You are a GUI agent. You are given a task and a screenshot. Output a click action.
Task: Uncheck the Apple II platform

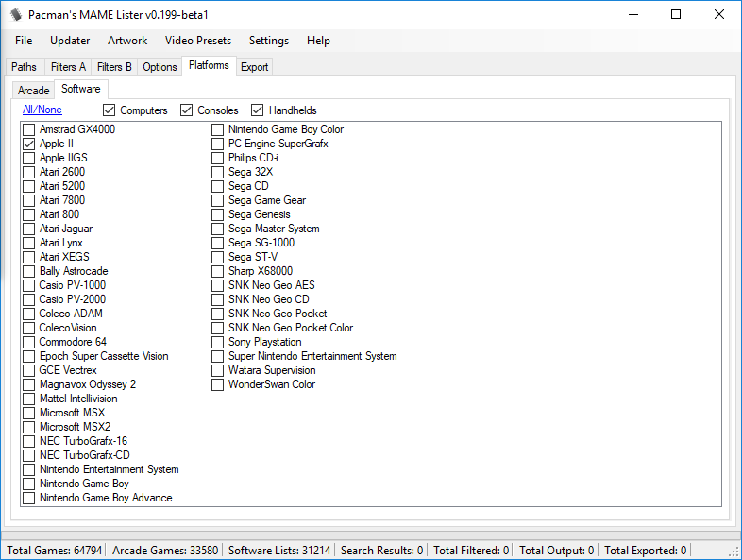coord(29,144)
